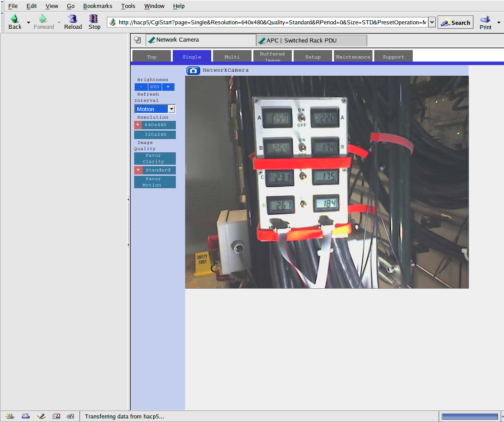Reset brightness with STD button
Screen dimensions: 504x422
[155, 87]
